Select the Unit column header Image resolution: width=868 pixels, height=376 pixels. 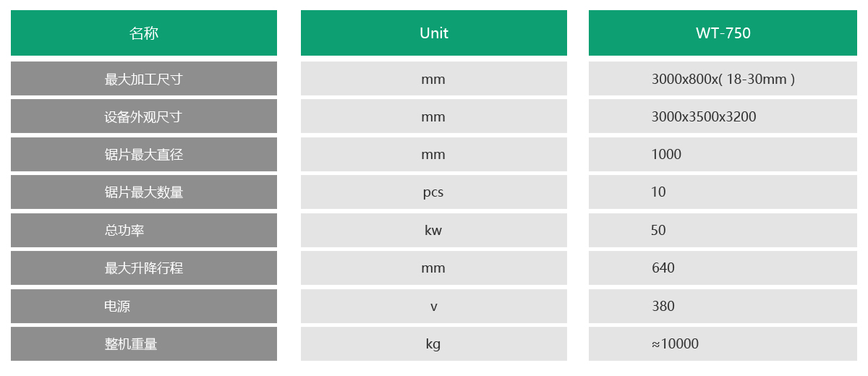pyautogui.click(x=434, y=33)
